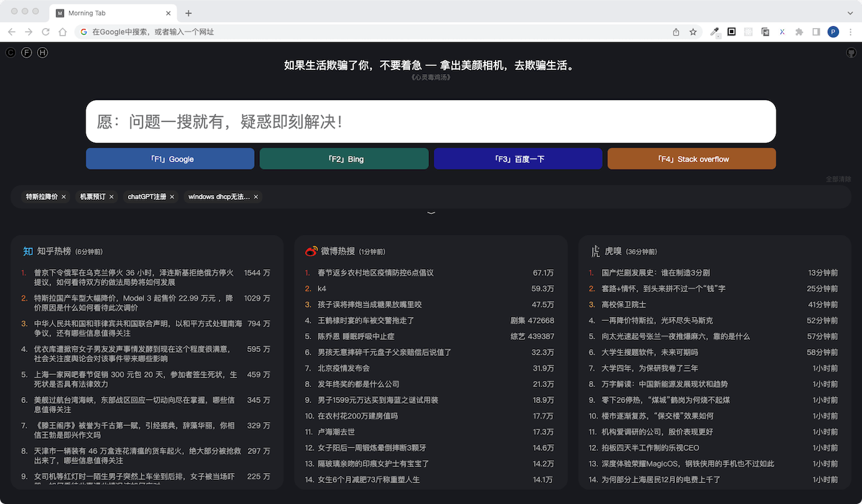
Task: Select the eyedropper extension icon
Action: pos(715,32)
